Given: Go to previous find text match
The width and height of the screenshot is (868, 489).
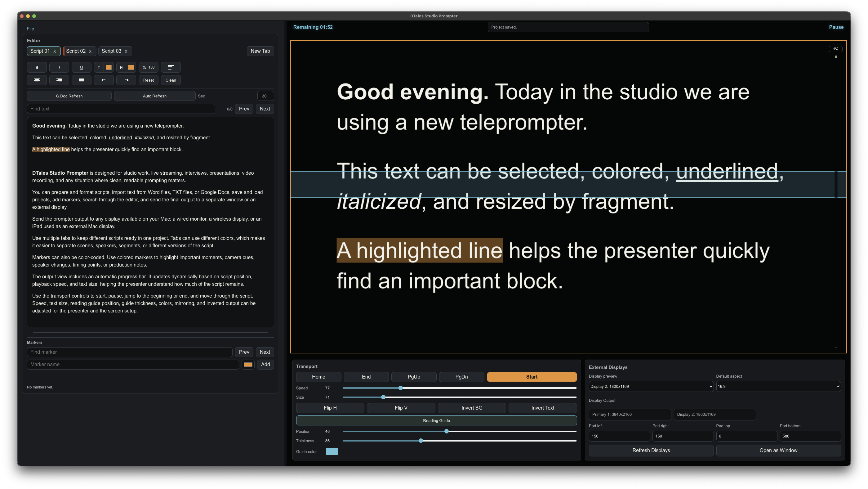Looking at the screenshot, I should click(x=244, y=109).
